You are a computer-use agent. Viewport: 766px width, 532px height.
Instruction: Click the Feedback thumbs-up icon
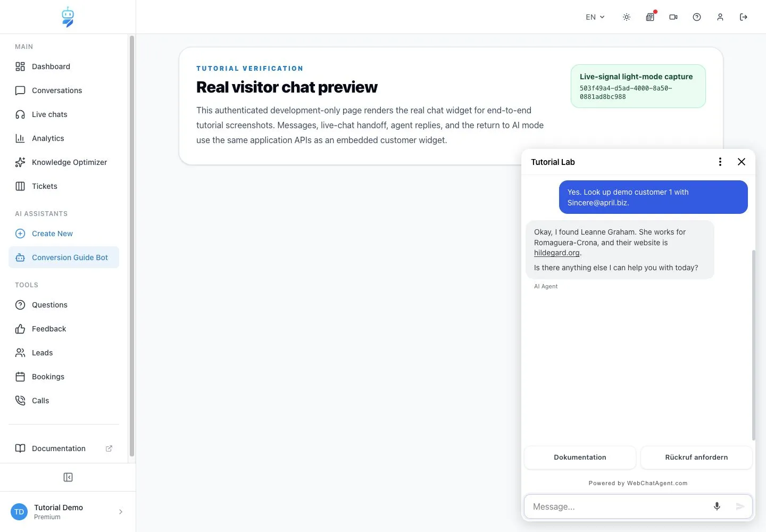(20, 329)
